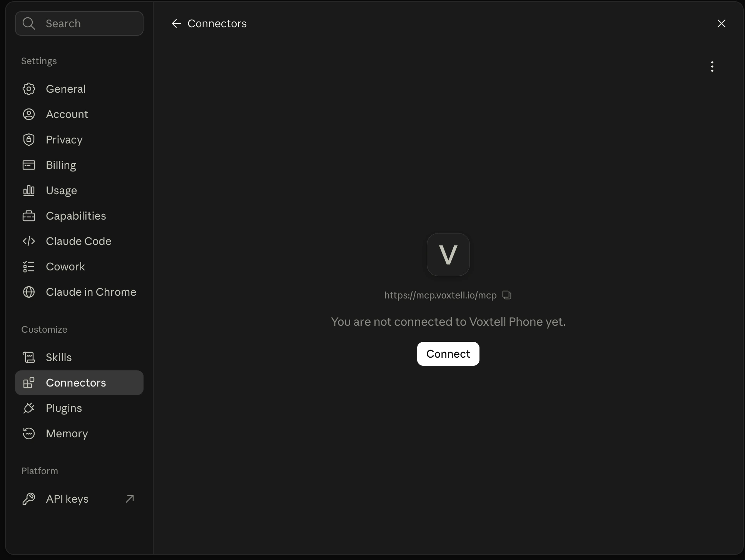Open the Skills page
Image resolution: width=745 pixels, height=560 pixels.
click(x=79, y=357)
